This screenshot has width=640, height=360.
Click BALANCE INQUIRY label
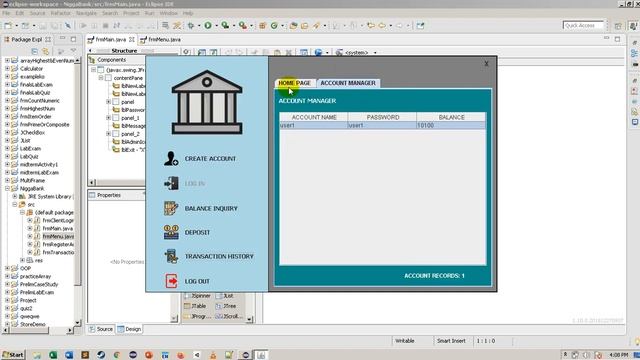click(211, 208)
